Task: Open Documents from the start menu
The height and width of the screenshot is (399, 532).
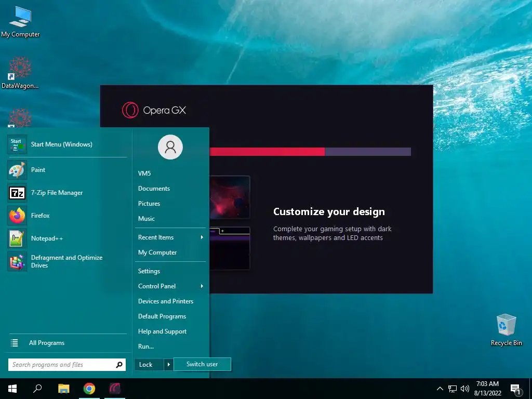Action: (170, 189)
